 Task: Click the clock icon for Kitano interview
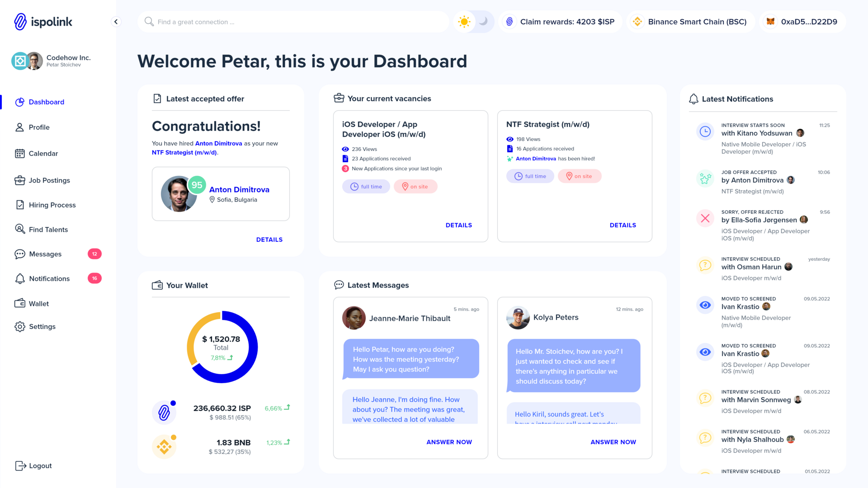pyautogui.click(x=705, y=131)
